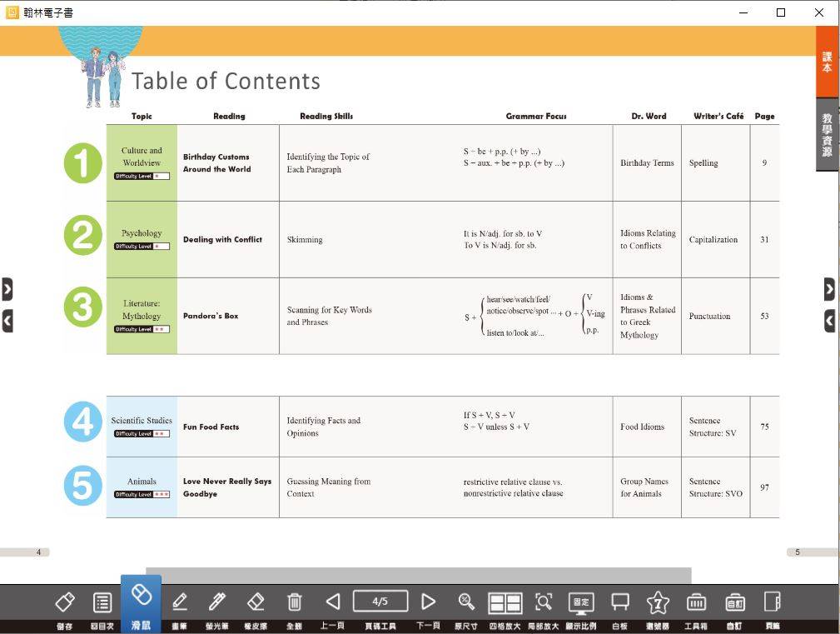Activate partial zoom (局部放大) tool

[544, 602]
